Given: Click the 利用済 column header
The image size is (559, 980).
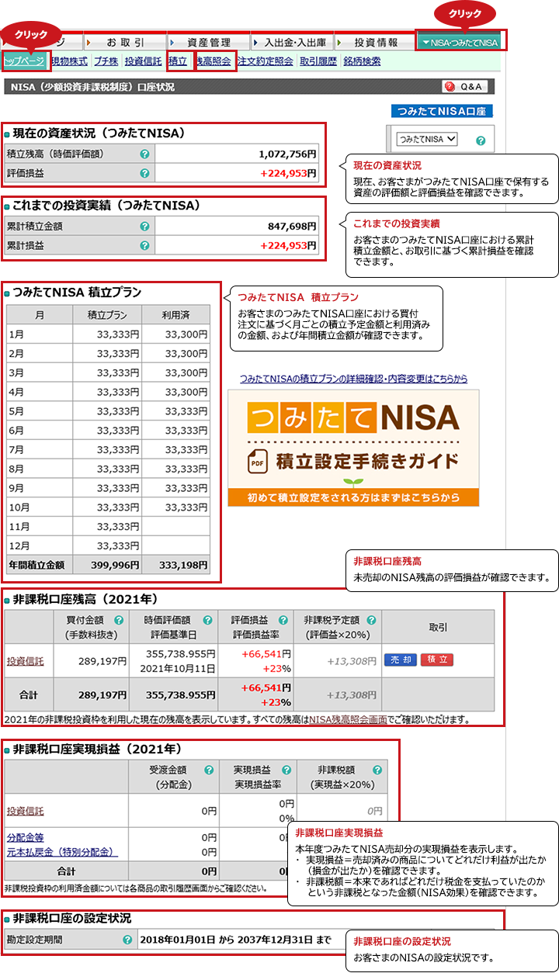Looking at the screenshot, I should (x=176, y=314).
